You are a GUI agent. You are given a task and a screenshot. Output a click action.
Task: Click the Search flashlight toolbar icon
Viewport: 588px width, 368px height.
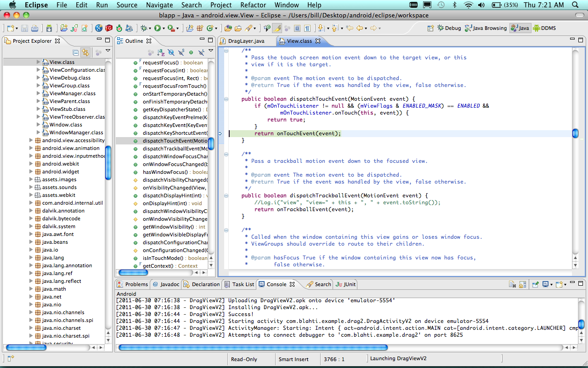248,29
